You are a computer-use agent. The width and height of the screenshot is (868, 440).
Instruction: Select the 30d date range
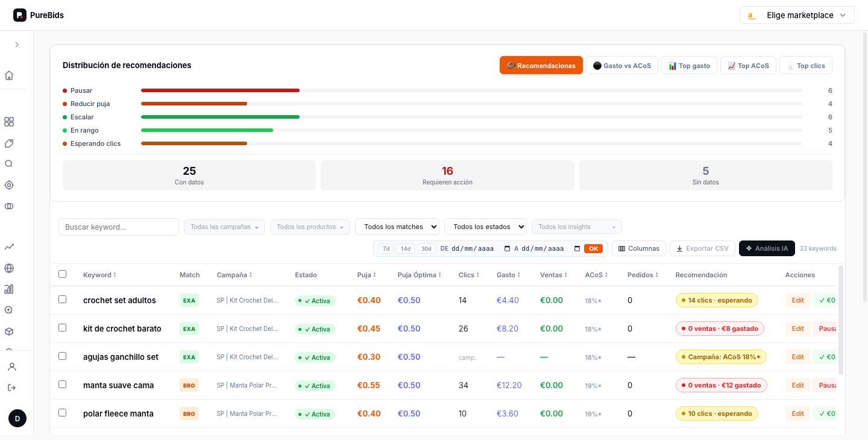(426, 248)
